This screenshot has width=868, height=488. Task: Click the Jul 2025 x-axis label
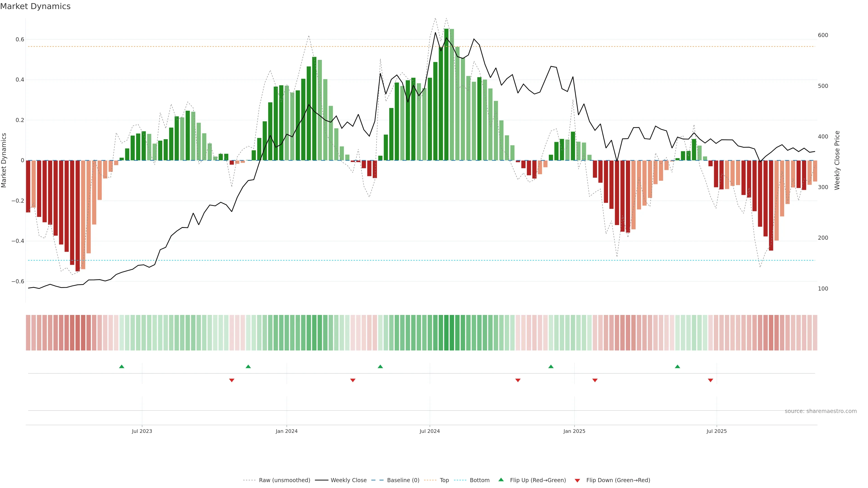tap(716, 431)
